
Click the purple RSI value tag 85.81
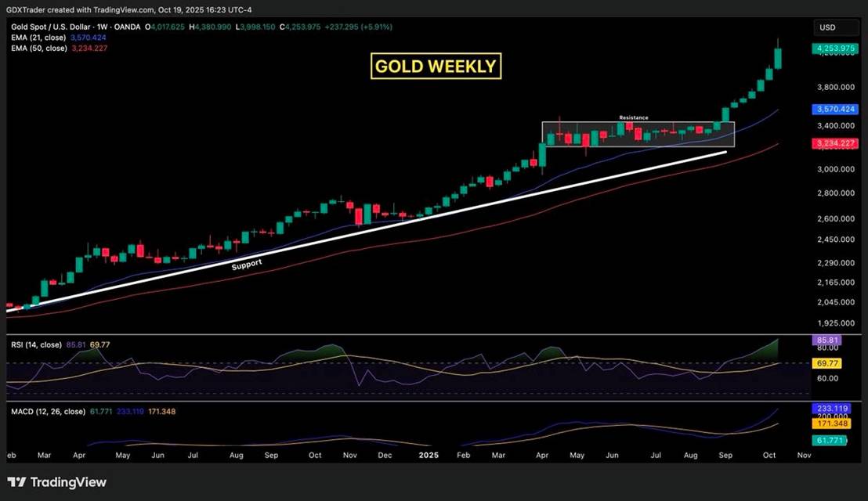[826, 340]
